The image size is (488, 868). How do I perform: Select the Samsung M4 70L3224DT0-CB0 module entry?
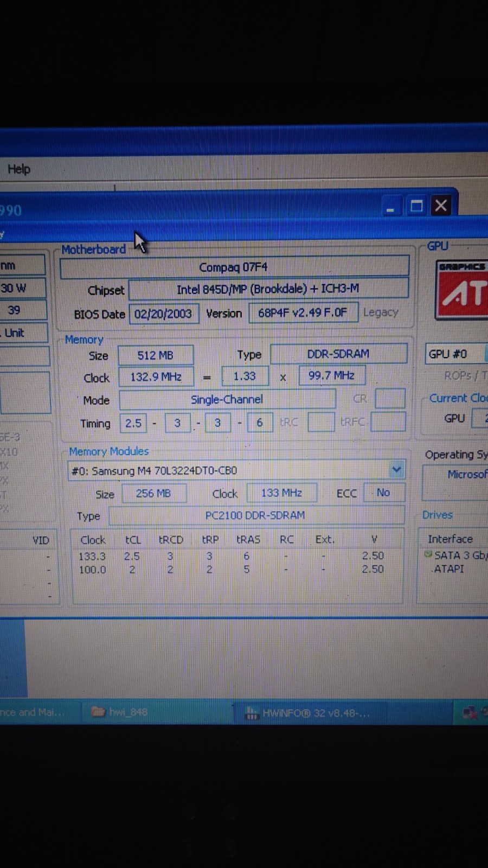(x=236, y=470)
